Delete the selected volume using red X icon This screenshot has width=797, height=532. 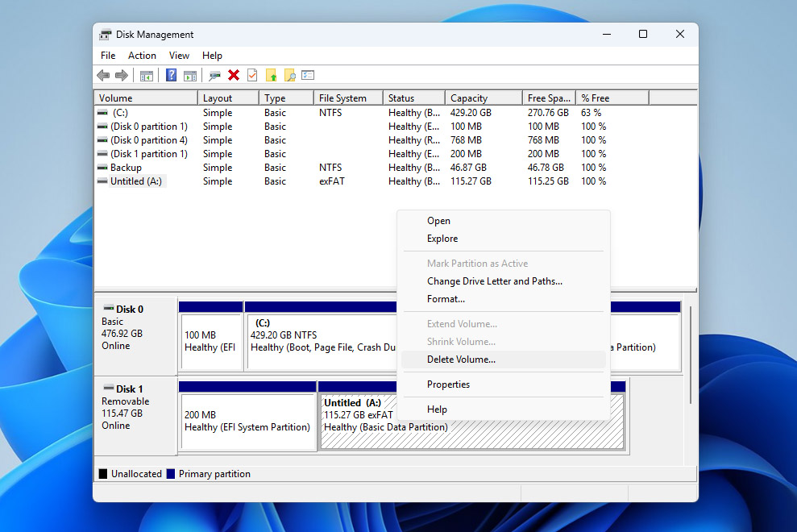point(233,75)
